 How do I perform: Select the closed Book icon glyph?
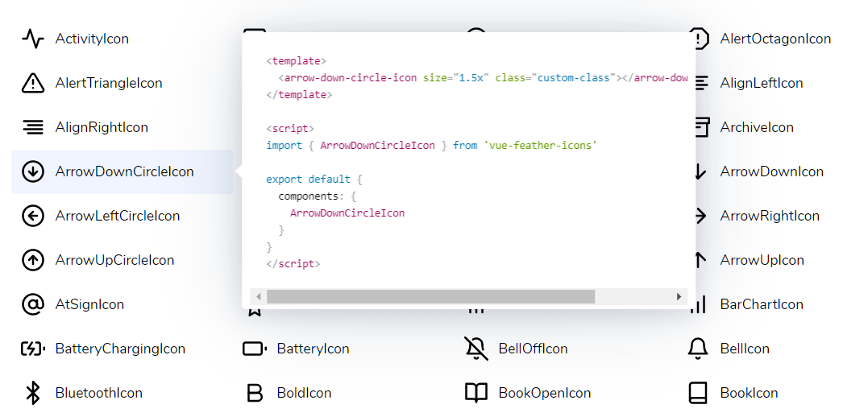(x=697, y=393)
